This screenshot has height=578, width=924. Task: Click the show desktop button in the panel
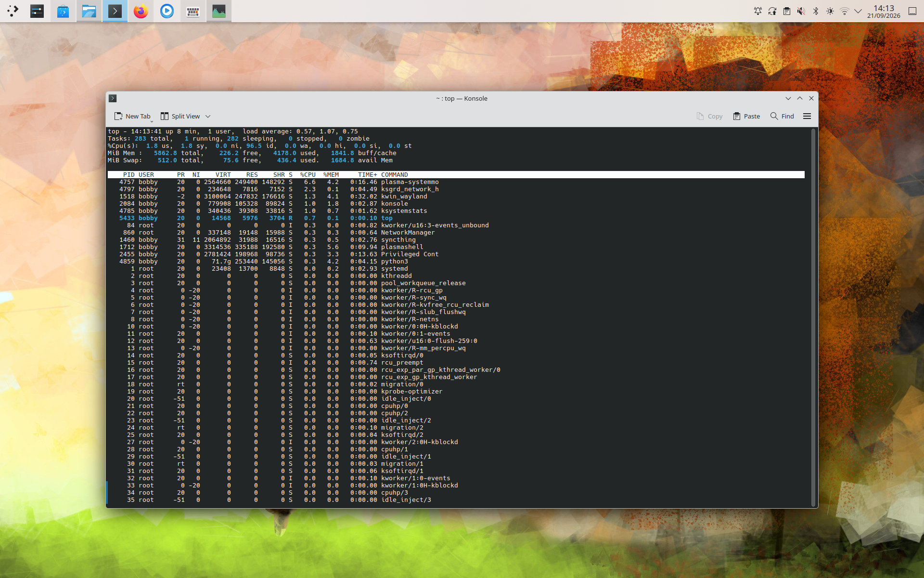[x=912, y=11]
